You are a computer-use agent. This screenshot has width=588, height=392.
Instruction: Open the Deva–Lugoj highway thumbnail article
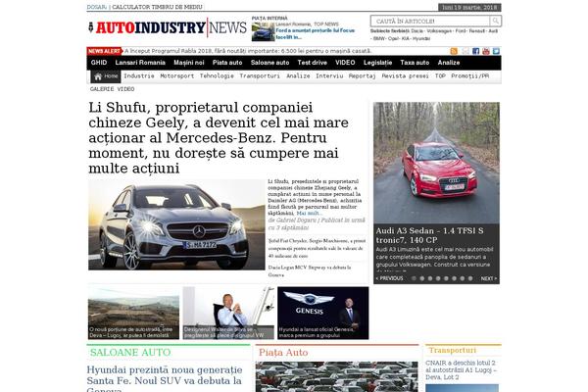133,314
